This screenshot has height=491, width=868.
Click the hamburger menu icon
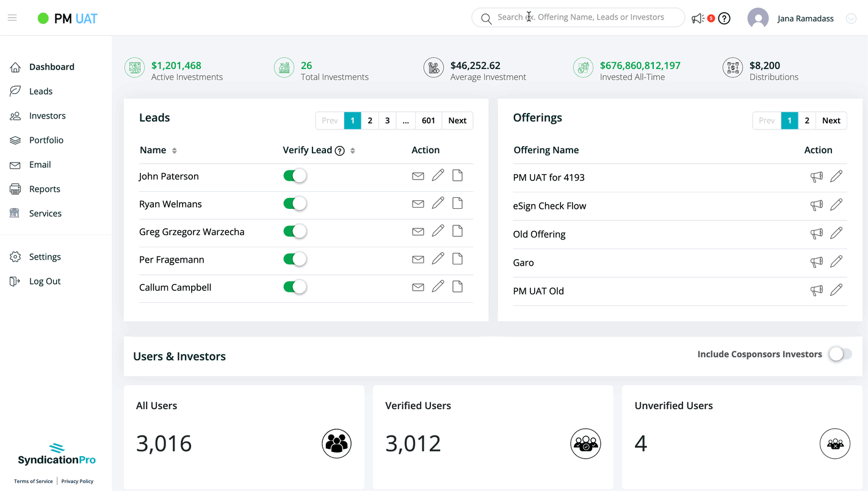12,18
